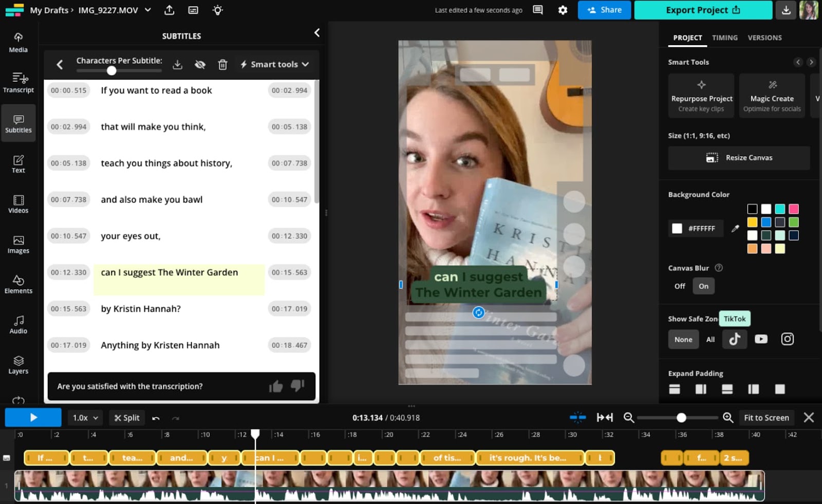822x504 pixels.
Task: Download subtitles file icon
Action: click(x=177, y=64)
